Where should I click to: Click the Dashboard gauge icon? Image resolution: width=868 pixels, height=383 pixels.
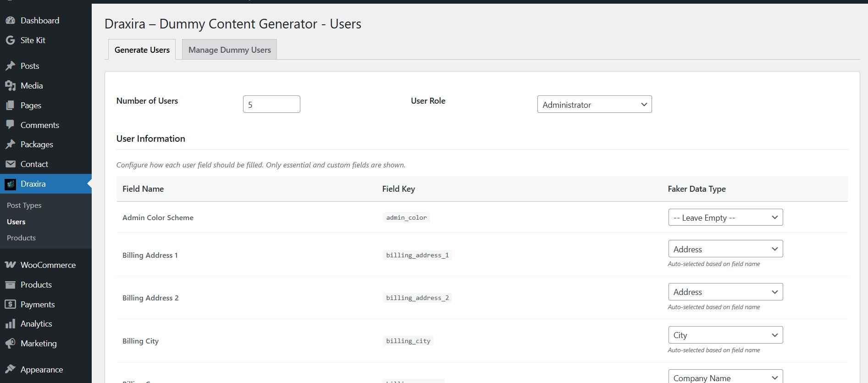point(10,21)
